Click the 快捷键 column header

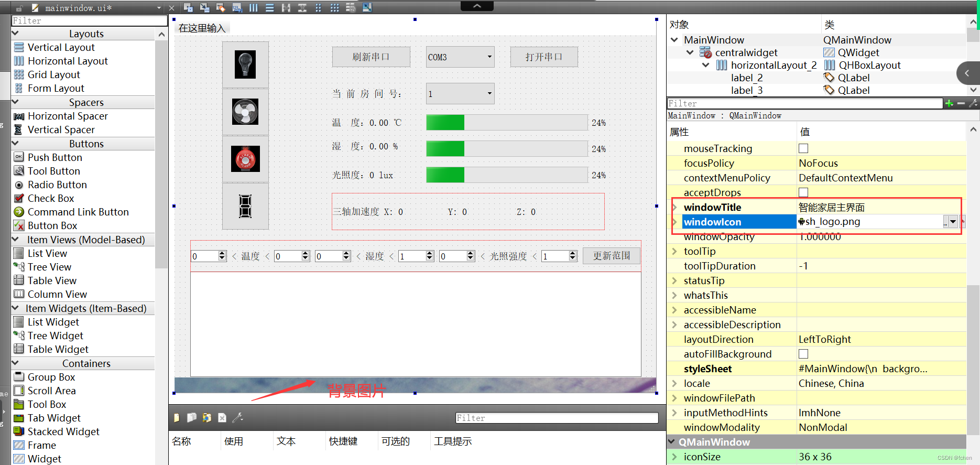pyautogui.click(x=343, y=441)
